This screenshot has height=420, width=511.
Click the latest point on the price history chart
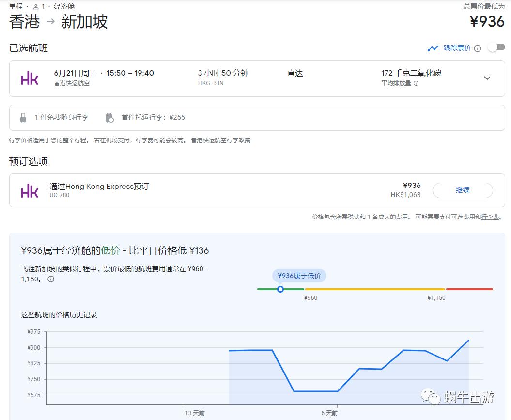[x=468, y=341]
